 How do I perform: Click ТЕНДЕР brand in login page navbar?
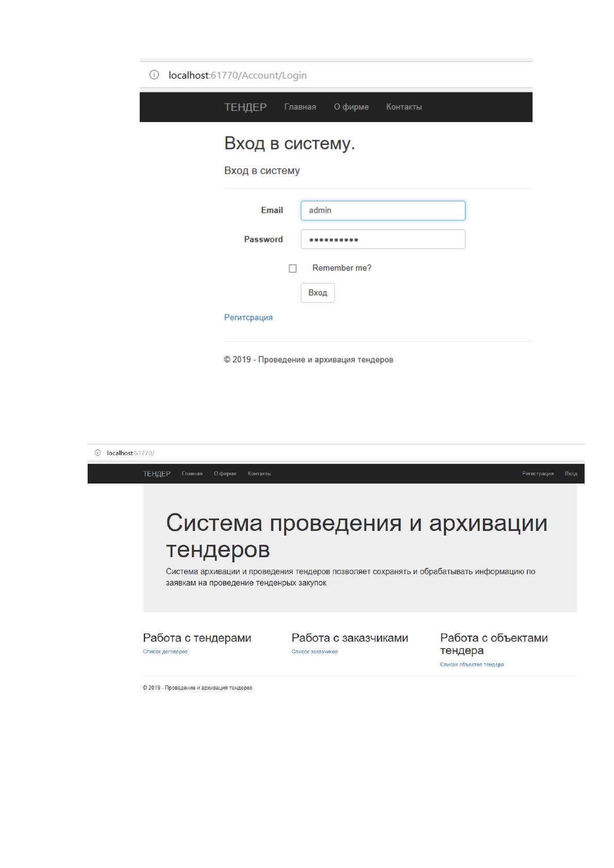click(245, 107)
